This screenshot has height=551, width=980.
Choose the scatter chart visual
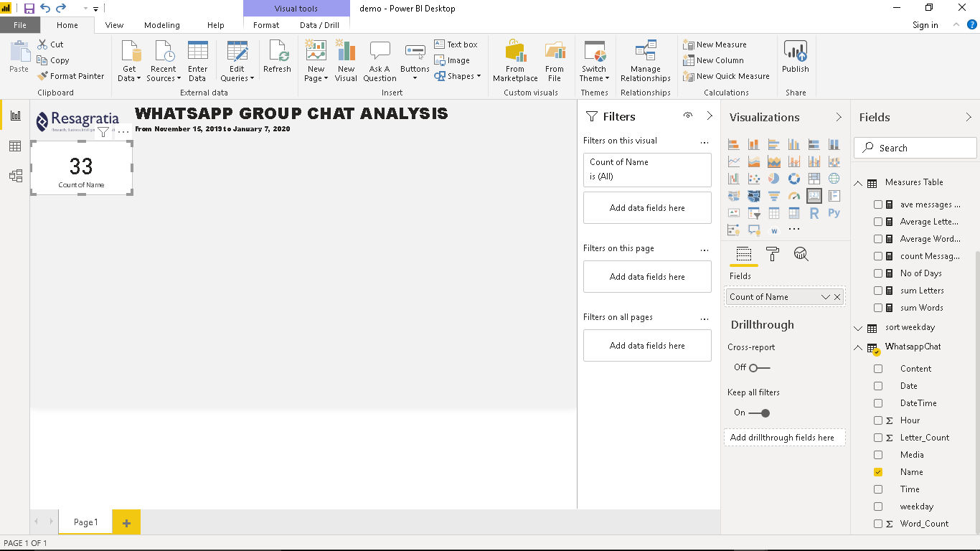pos(754,179)
